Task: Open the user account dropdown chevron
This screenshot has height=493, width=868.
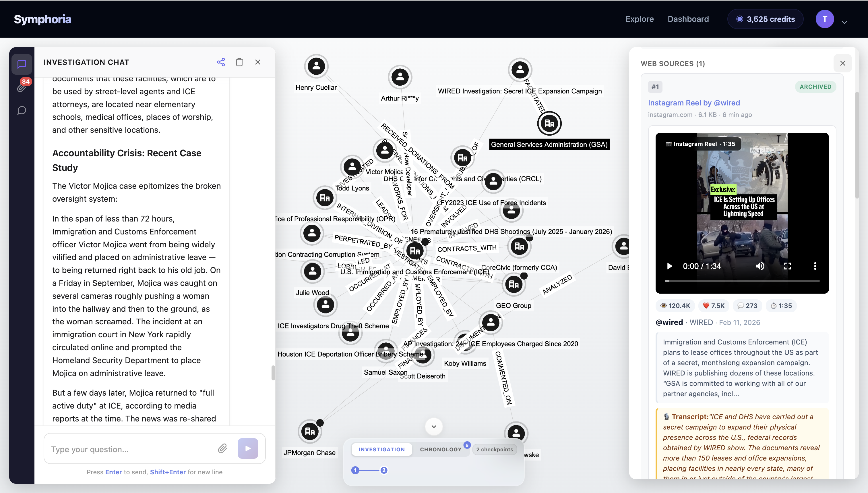Action: [x=844, y=22]
